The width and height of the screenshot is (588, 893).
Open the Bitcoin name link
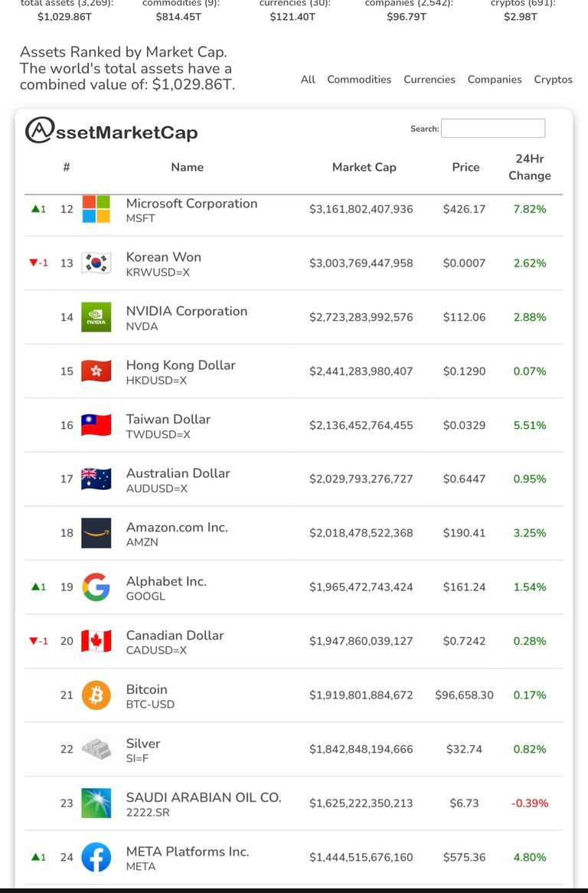[x=146, y=689]
